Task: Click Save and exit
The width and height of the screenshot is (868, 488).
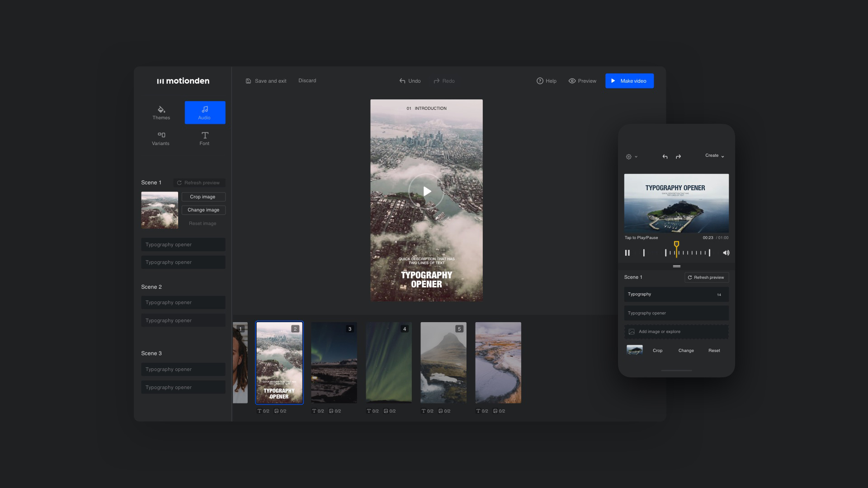Action: pos(266,81)
